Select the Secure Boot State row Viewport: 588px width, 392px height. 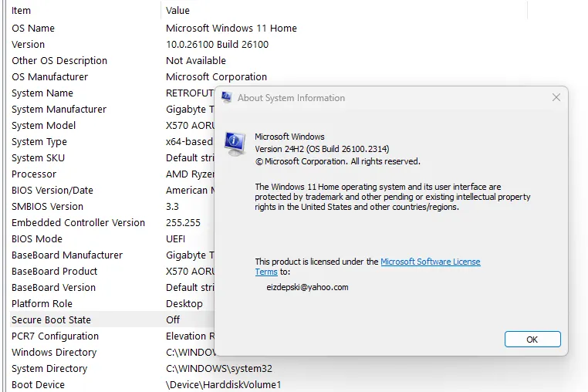112,319
